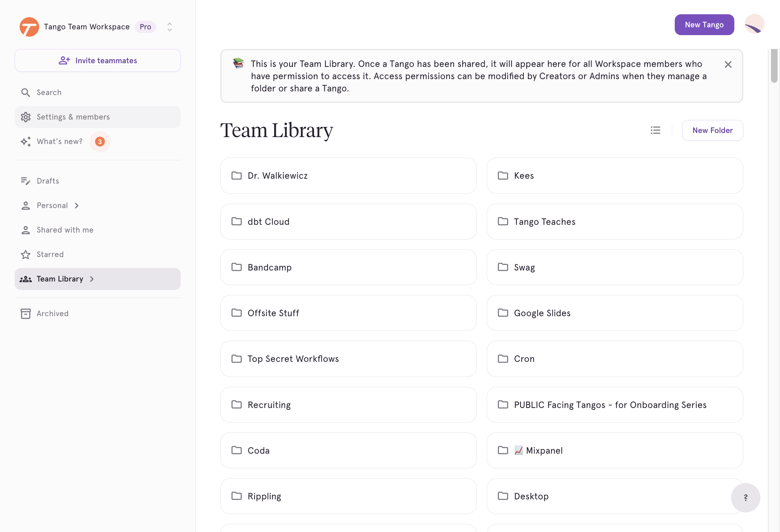Open the workspace switcher arrows
The image size is (780, 532).
pyautogui.click(x=170, y=27)
